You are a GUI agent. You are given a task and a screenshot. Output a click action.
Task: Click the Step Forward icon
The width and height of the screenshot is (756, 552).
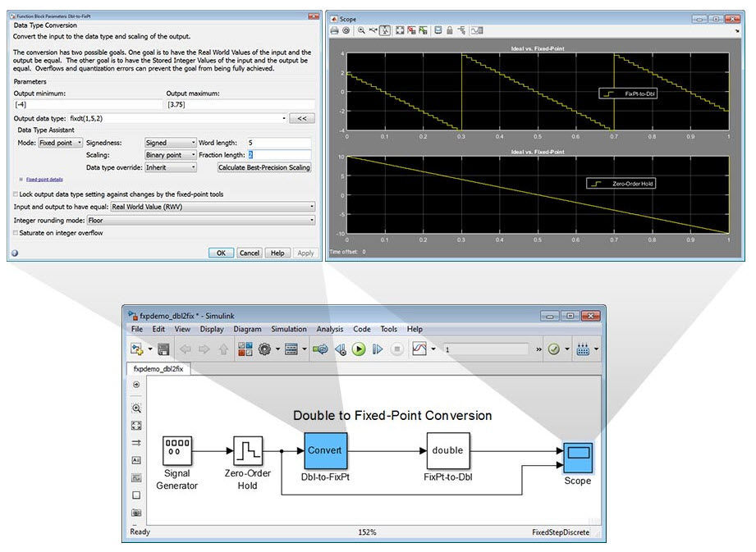(378, 349)
